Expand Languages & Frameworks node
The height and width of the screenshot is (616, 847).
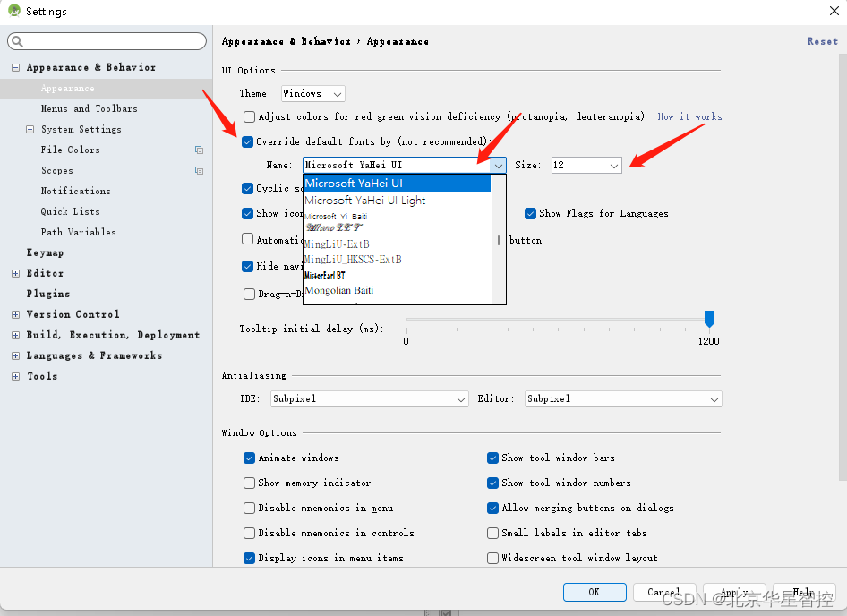15,355
